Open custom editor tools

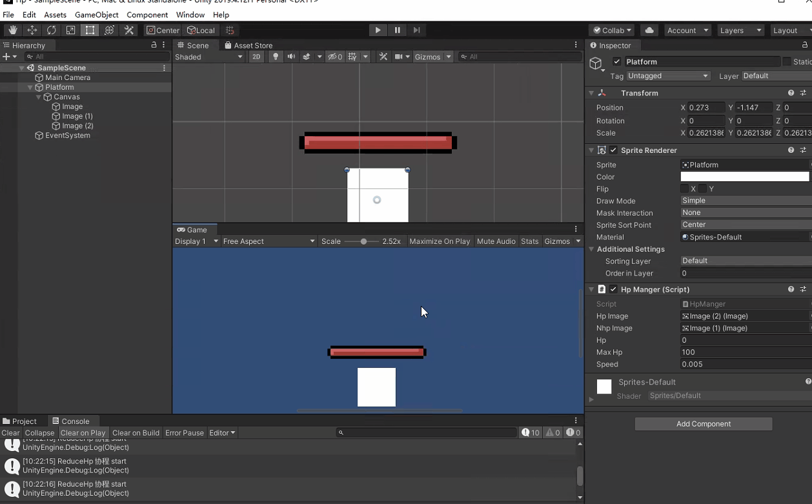click(x=129, y=30)
